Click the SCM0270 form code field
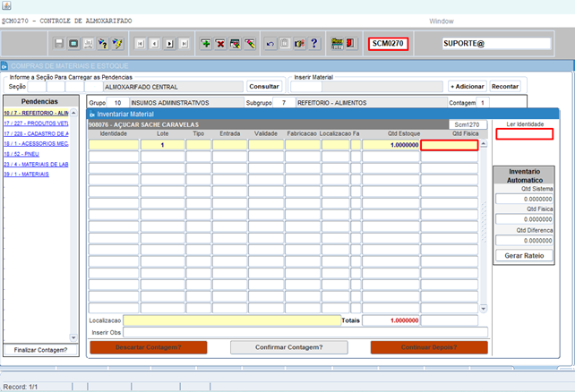 [x=389, y=44]
